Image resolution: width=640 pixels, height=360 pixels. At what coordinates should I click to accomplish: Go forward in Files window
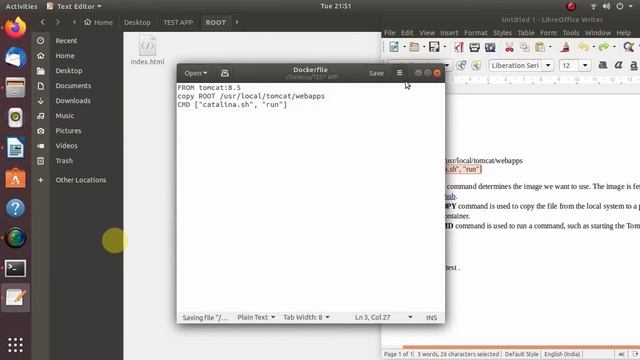58,22
